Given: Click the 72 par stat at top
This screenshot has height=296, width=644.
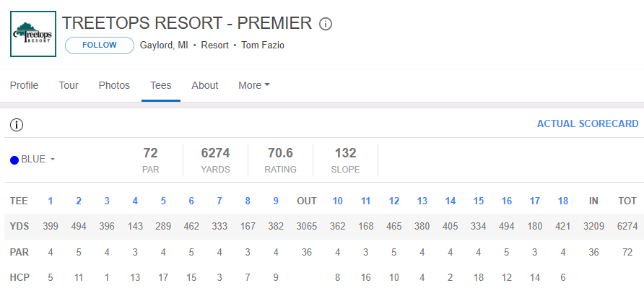Looking at the screenshot, I should coord(150,153).
